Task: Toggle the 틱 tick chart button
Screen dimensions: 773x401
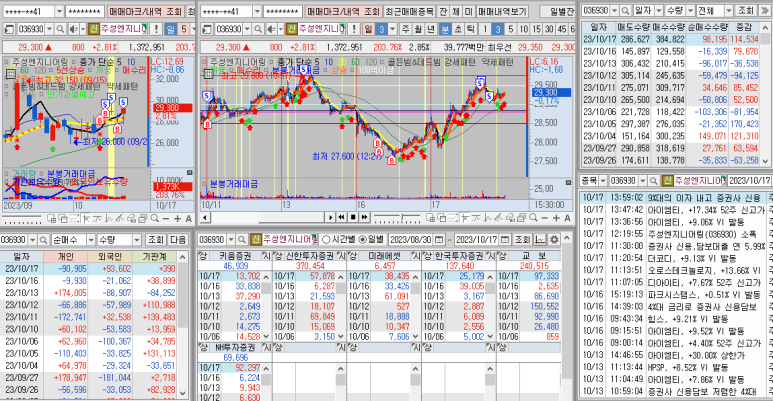Action: click(x=470, y=30)
